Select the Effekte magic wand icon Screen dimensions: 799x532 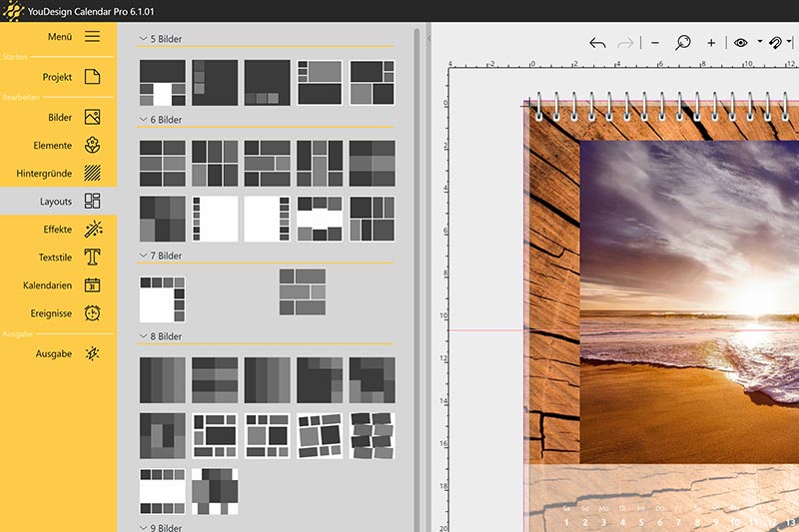(92, 229)
